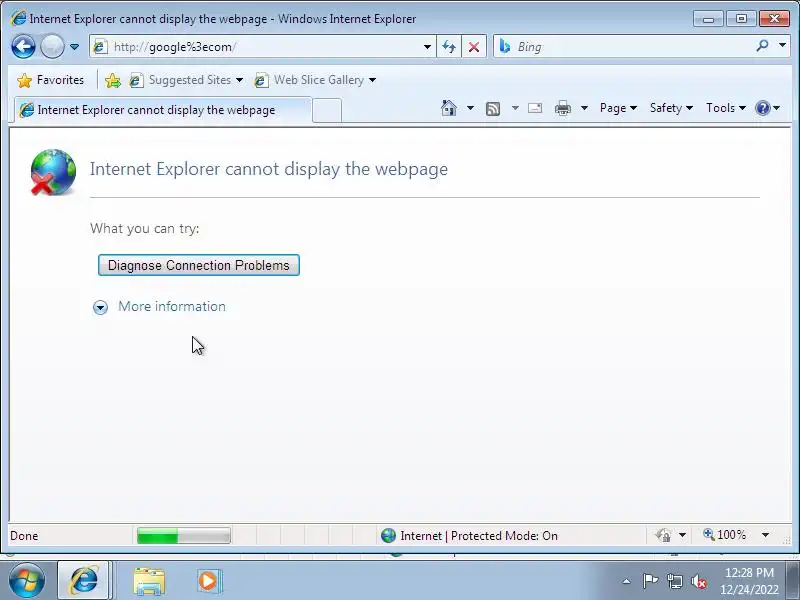Close the Internet Explorer window
The image size is (800, 600).
pos(774,19)
